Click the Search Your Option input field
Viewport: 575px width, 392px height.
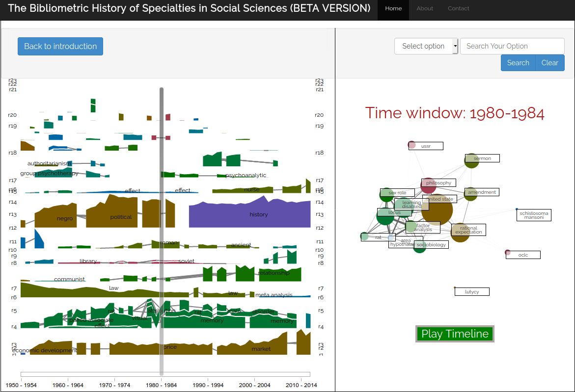(512, 46)
